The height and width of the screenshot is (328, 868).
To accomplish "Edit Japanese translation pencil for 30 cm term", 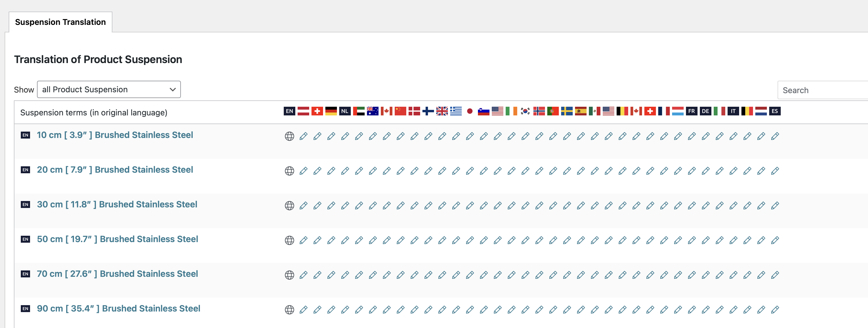I will pos(470,205).
